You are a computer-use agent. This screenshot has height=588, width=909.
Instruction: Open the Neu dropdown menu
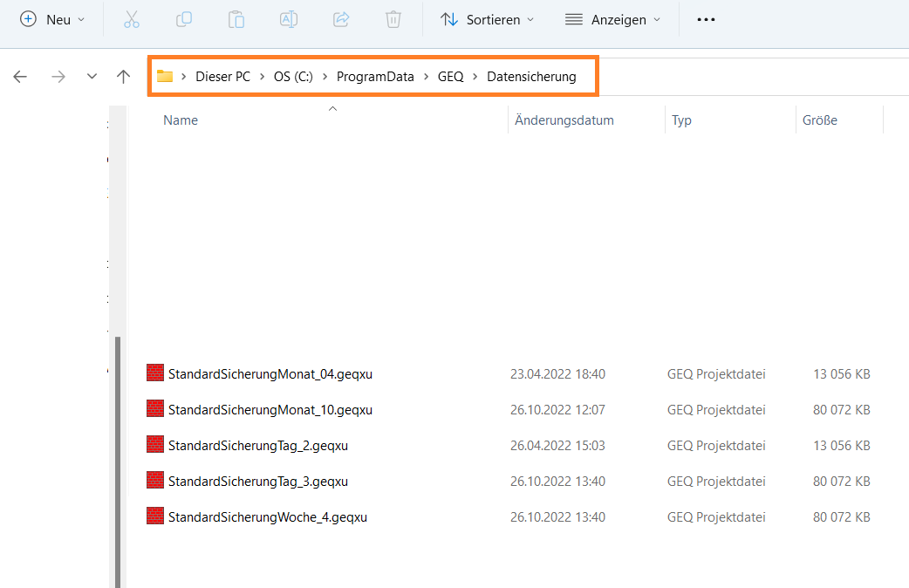52,19
